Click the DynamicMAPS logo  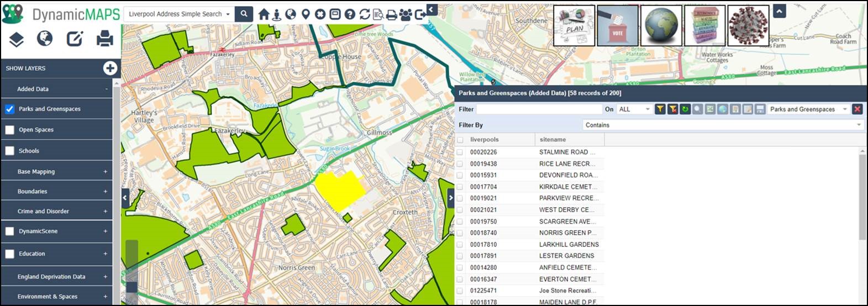click(x=61, y=14)
